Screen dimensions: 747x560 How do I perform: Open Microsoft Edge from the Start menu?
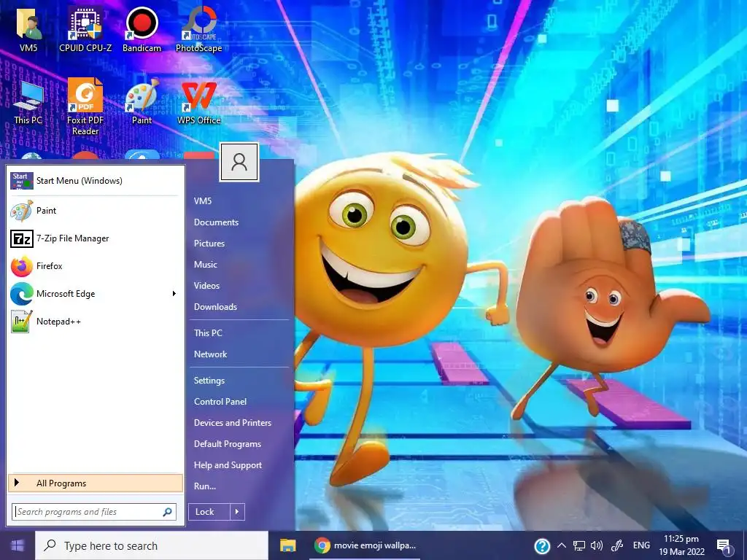point(95,294)
